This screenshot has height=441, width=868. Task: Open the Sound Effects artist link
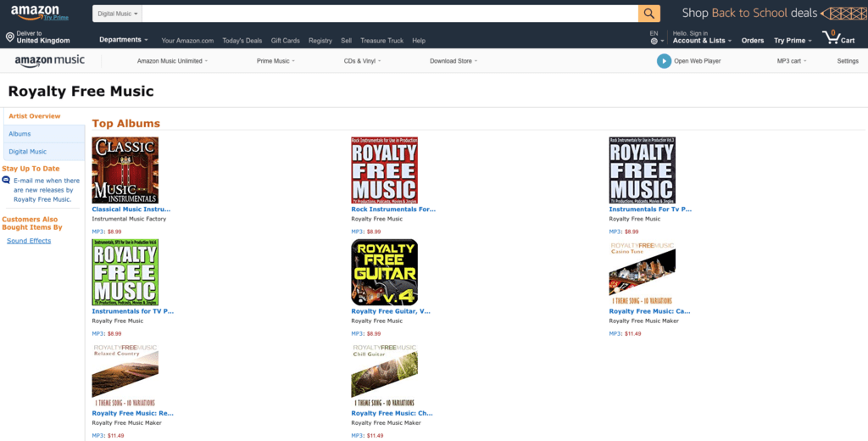29,241
